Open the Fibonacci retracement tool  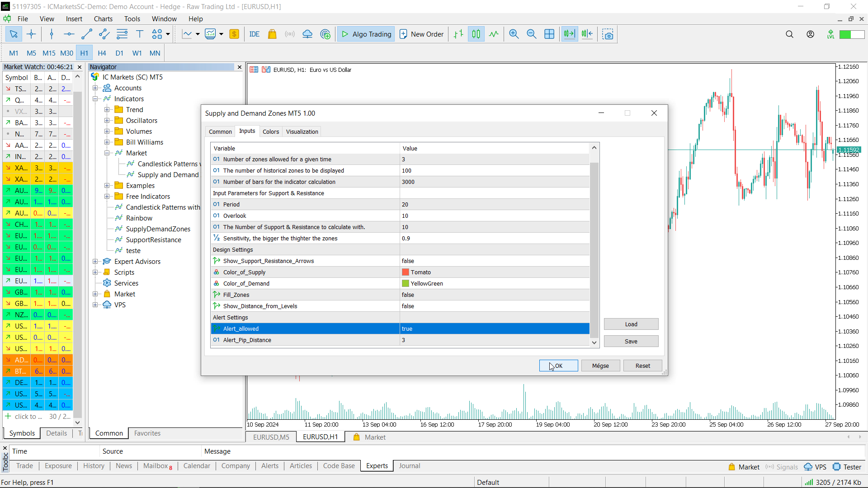122,34
